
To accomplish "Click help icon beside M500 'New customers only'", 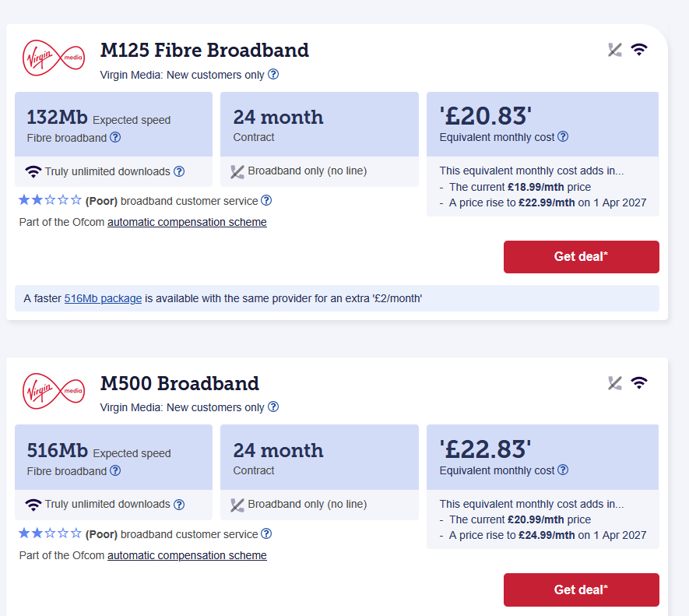I will tap(273, 407).
